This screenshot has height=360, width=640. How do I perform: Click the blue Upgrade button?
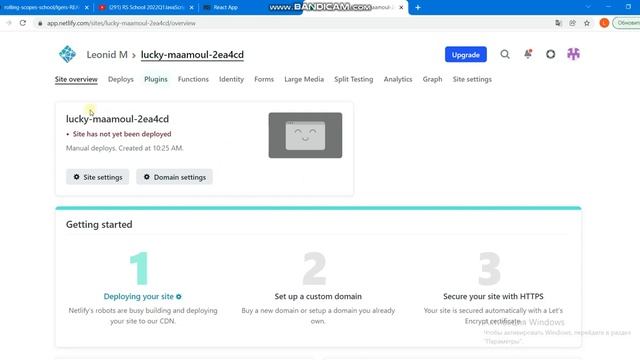[466, 55]
